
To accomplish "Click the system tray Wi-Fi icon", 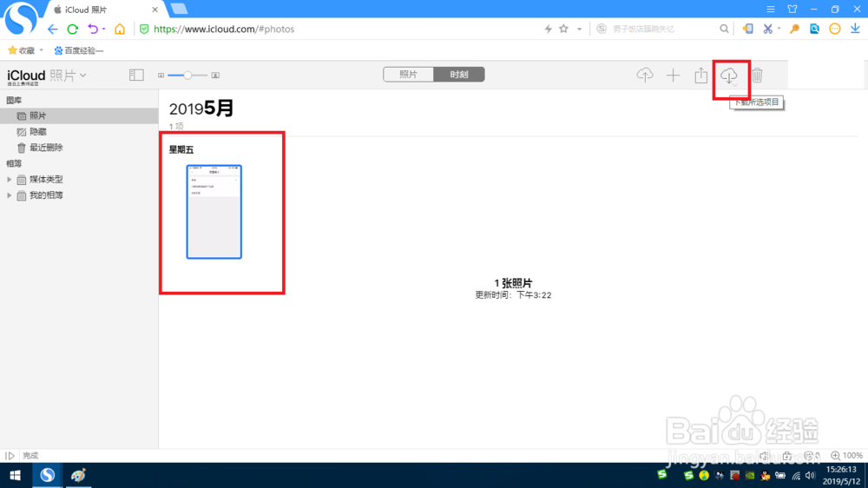I will (x=796, y=475).
